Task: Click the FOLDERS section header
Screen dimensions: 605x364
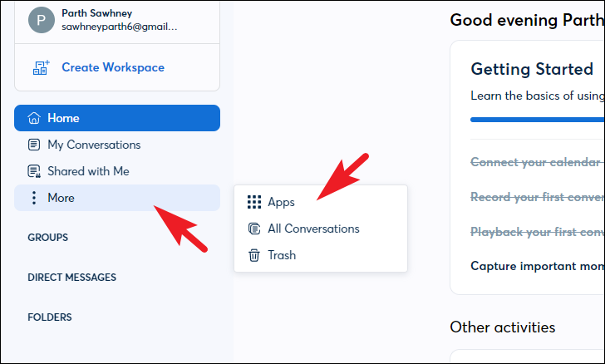Action: [x=50, y=317]
